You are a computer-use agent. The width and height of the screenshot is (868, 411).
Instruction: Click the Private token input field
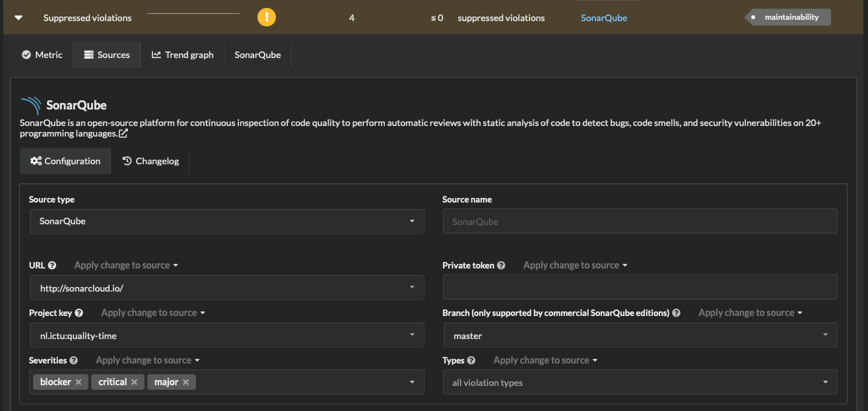coord(640,288)
